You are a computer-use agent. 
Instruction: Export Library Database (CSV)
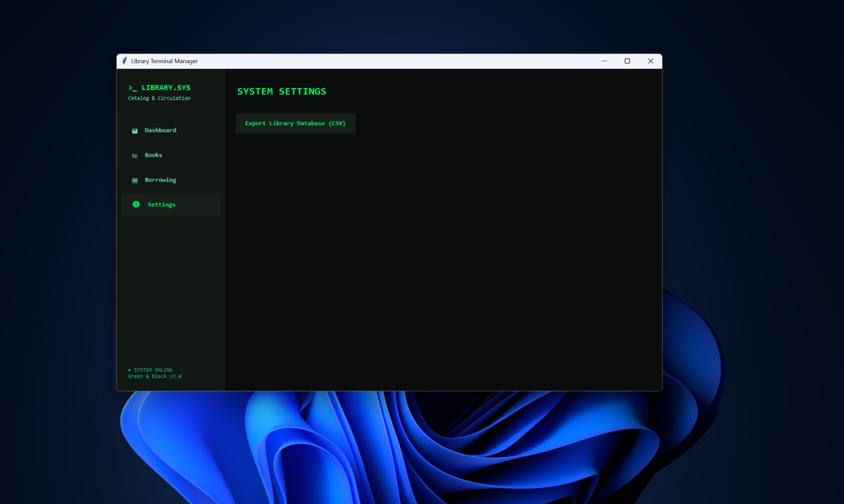[x=296, y=123]
